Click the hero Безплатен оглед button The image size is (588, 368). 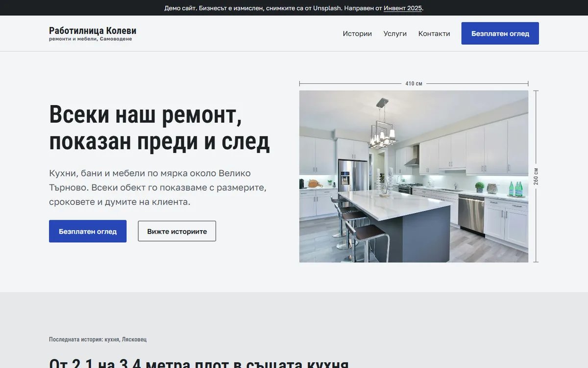click(88, 231)
